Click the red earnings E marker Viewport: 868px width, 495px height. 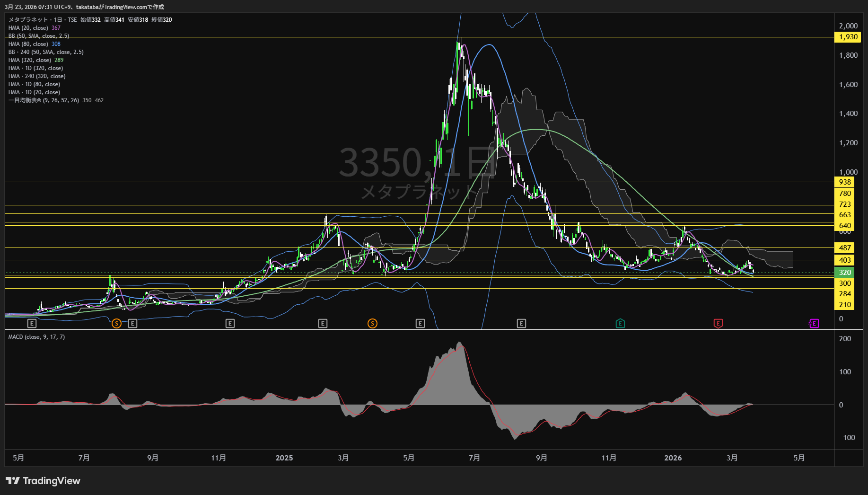point(718,324)
